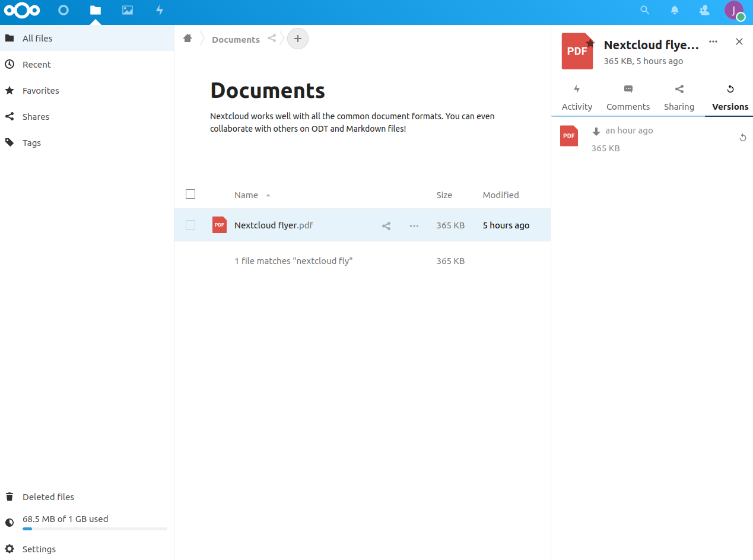
Task: Click the version PDF thumbnail
Action: point(569,136)
